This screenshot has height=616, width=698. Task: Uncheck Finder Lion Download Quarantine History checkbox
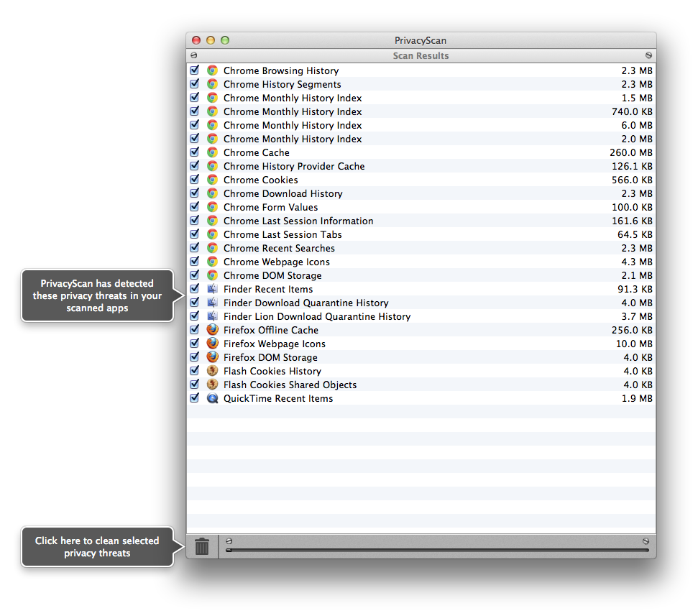(195, 316)
